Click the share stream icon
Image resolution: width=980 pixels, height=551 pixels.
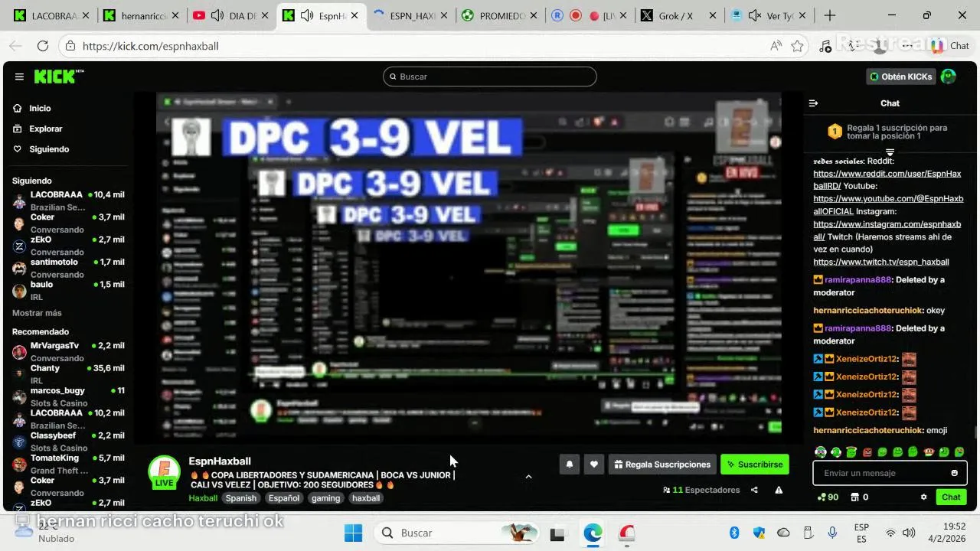click(x=754, y=490)
